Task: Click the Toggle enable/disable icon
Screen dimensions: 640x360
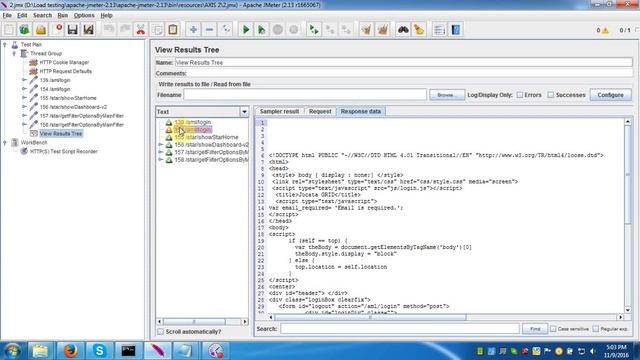Action: point(225,29)
